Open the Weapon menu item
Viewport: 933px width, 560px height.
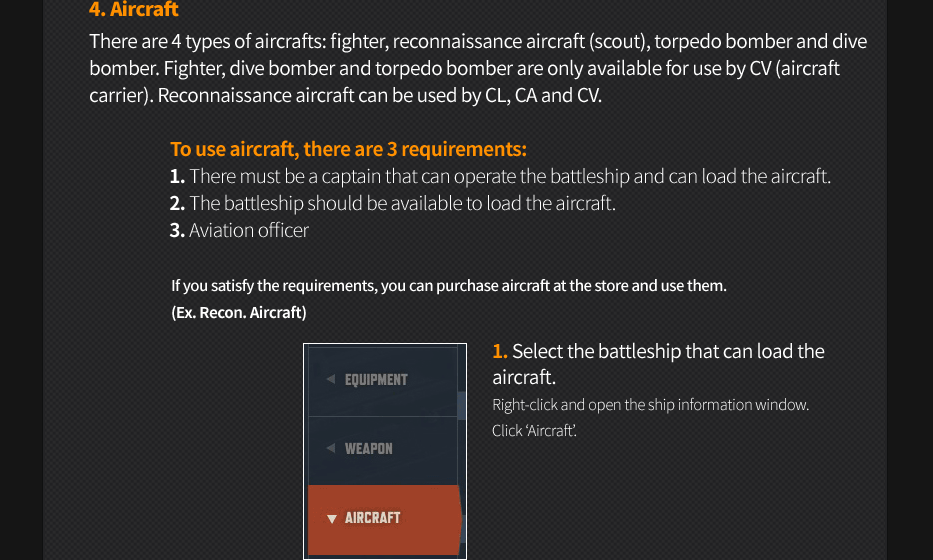pos(369,449)
